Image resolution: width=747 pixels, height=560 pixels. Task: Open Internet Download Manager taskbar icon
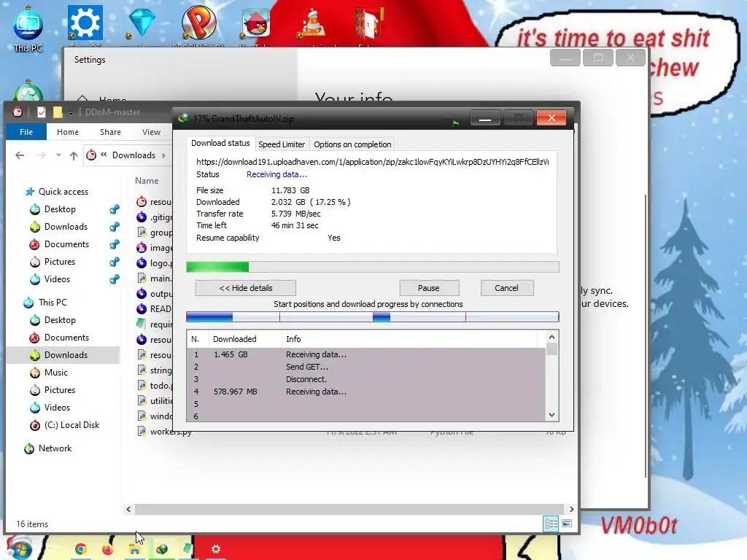click(161, 550)
